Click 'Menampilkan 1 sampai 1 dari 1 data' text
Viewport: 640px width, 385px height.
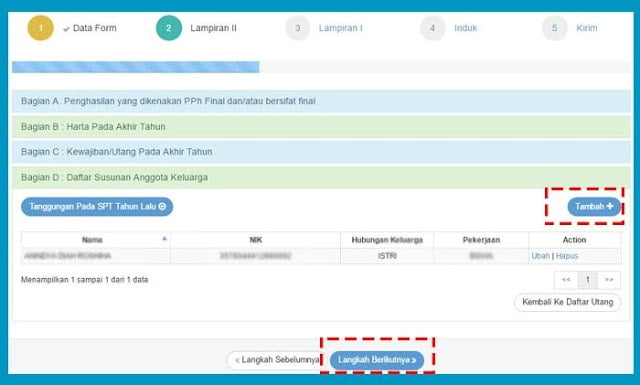point(84,280)
